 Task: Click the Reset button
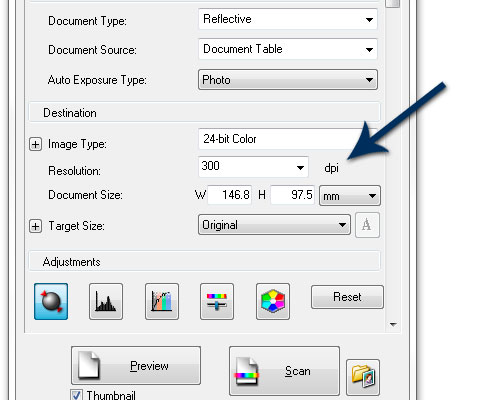(x=347, y=297)
